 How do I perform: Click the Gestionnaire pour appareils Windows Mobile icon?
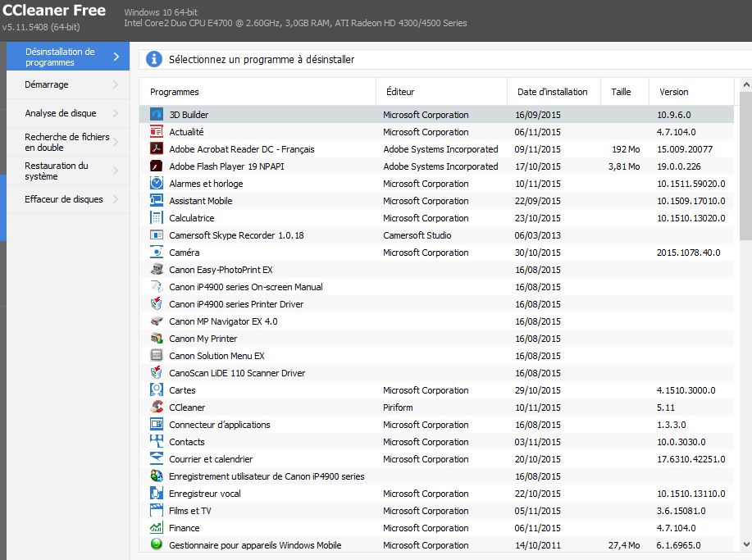[157, 544]
